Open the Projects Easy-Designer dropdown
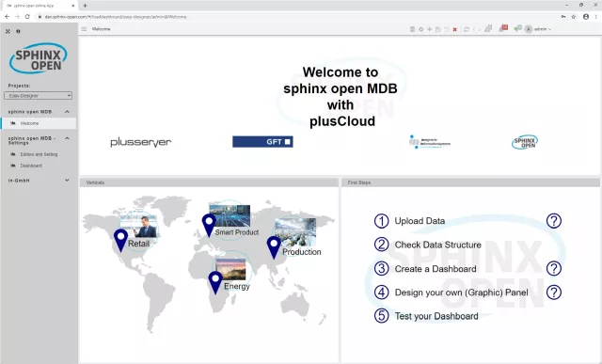Viewport: 602px width, 364px height. pyautogui.click(x=38, y=96)
